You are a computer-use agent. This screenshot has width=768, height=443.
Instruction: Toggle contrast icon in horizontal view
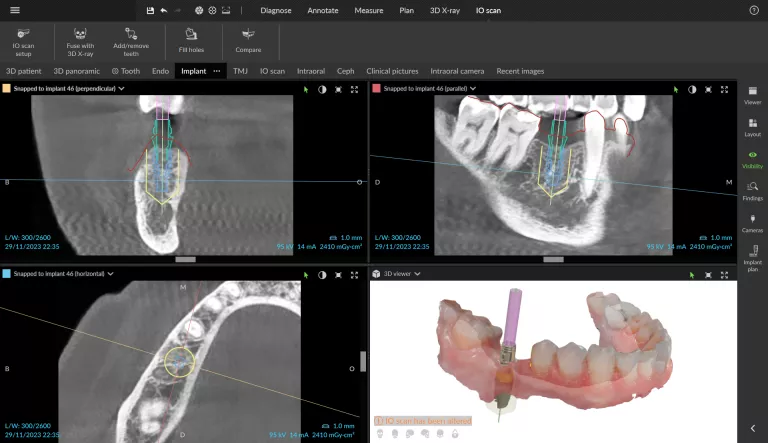tap(322, 275)
